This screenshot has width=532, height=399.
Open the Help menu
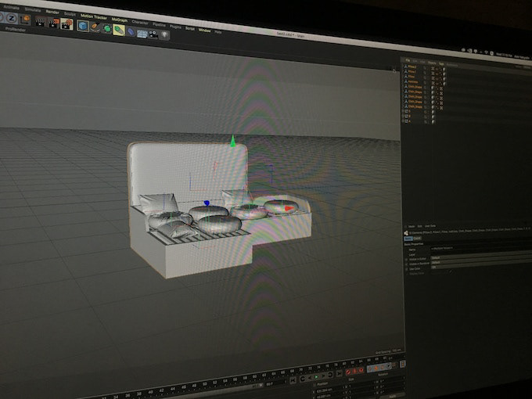(218, 31)
